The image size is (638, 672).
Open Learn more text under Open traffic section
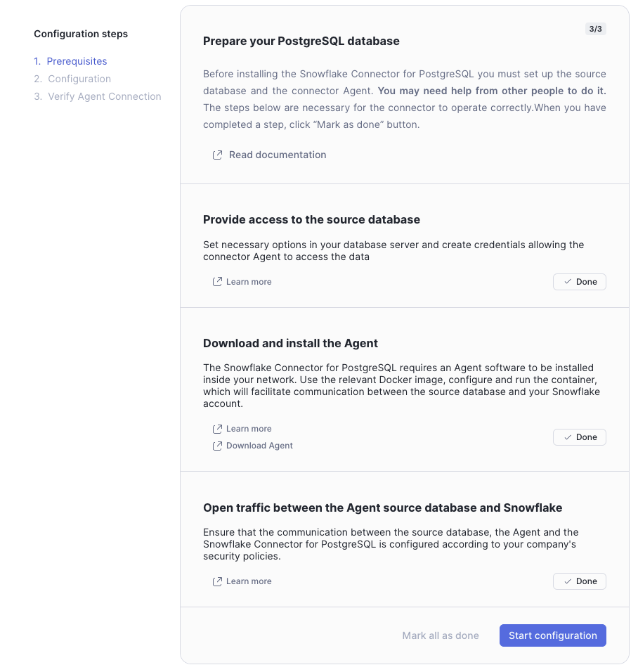(x=249, y=581)
